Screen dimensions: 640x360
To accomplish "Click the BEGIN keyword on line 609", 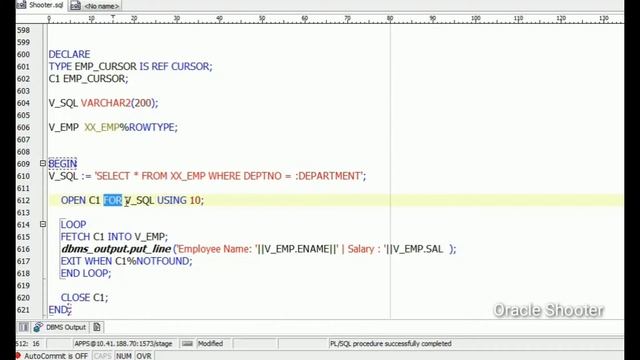I will pos(62,164).
